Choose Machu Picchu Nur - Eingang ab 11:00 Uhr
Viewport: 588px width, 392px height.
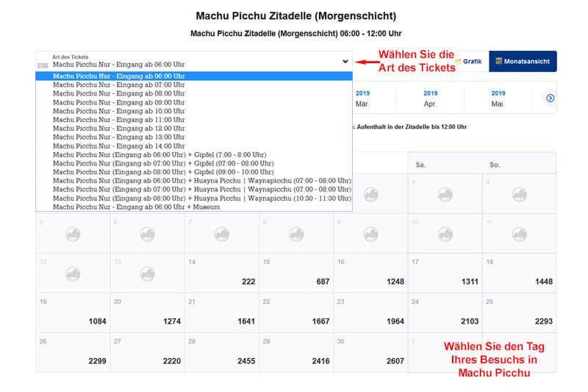click(x=194, y=120)
